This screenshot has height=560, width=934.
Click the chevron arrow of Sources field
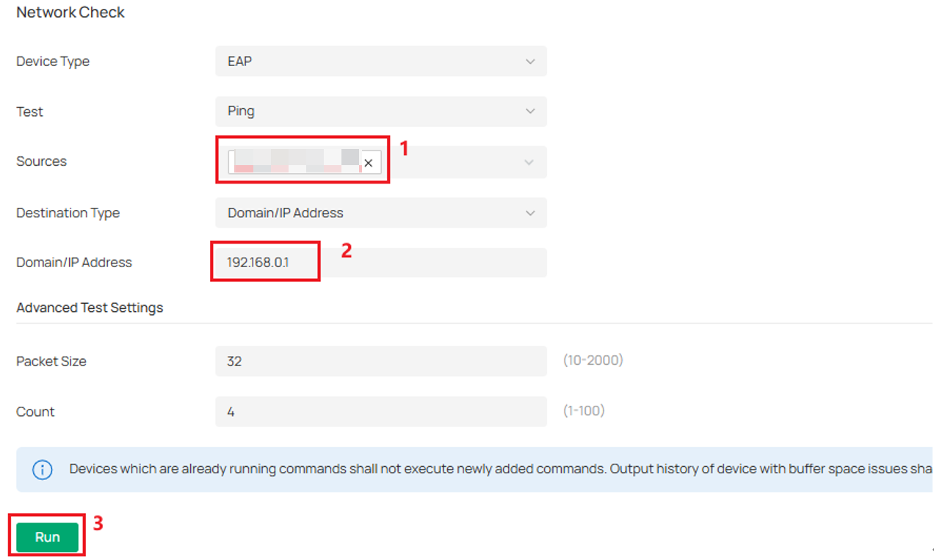point(529,162)
